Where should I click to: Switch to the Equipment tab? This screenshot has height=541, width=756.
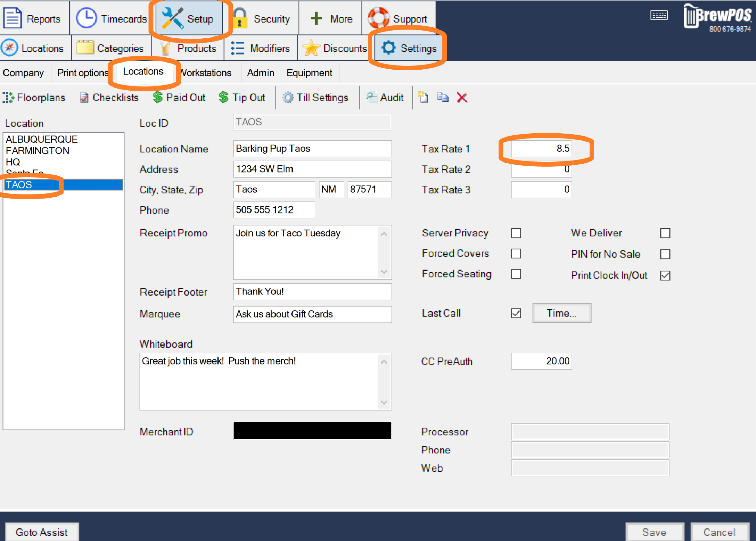click(309, 73)
